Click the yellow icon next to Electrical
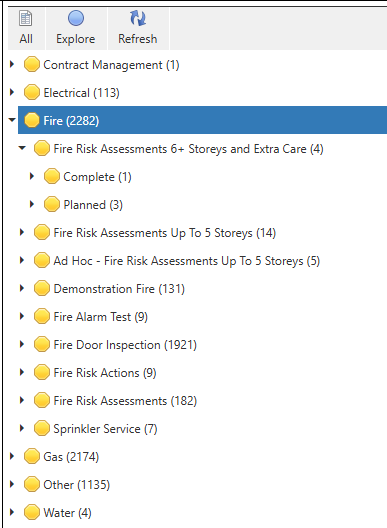The height and width of the screenshot is (528, 387). pos(32,92)
